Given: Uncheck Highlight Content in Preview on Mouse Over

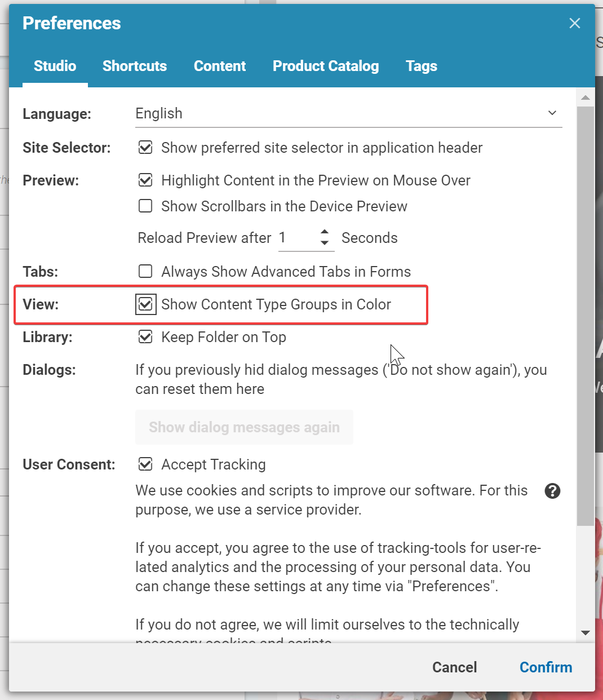Looking at the screenshot, I should point(145,180).
